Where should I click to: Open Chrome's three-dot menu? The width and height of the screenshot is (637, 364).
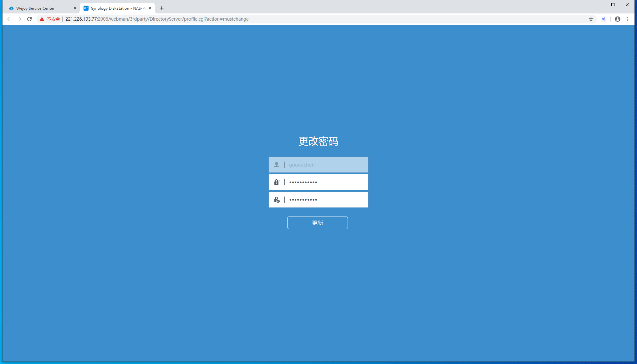coord(628,19)
